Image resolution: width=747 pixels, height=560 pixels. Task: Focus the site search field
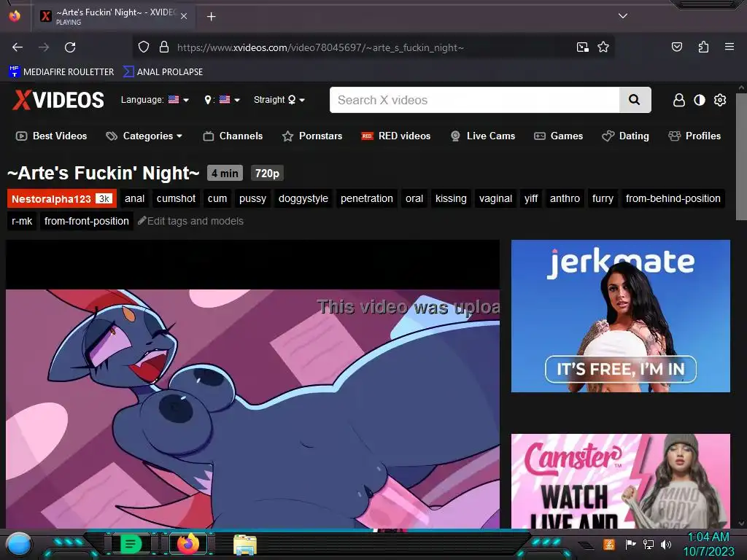[x=474, y=100]
